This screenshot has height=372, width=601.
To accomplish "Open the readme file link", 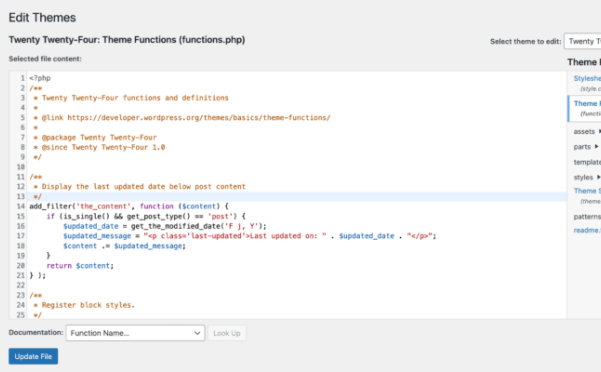I will point(587,230).
